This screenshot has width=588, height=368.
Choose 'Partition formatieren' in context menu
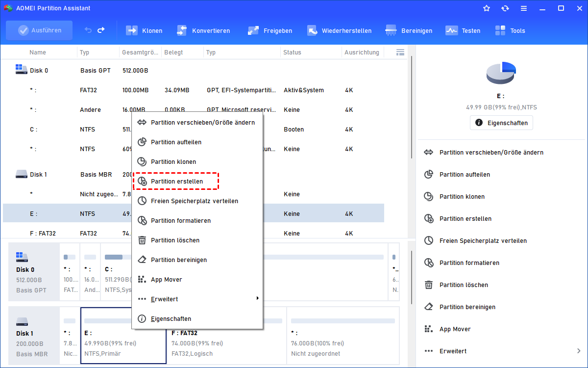[197, 220]
